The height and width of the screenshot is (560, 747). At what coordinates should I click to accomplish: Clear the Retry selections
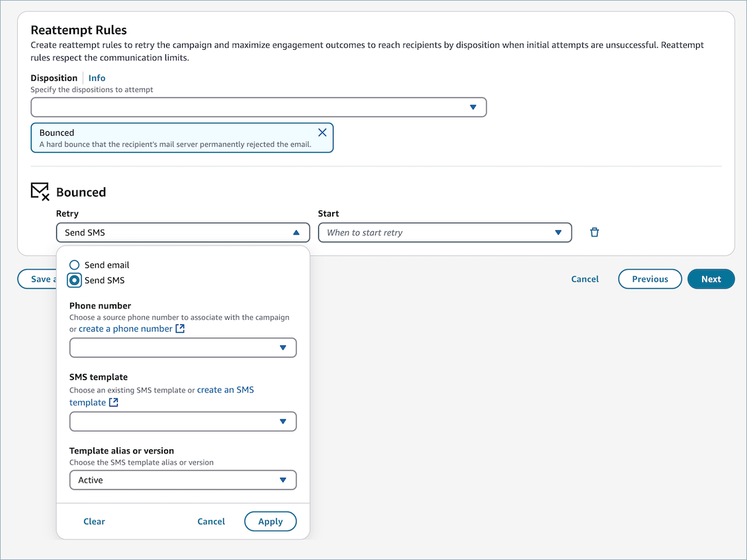(94, 521)
